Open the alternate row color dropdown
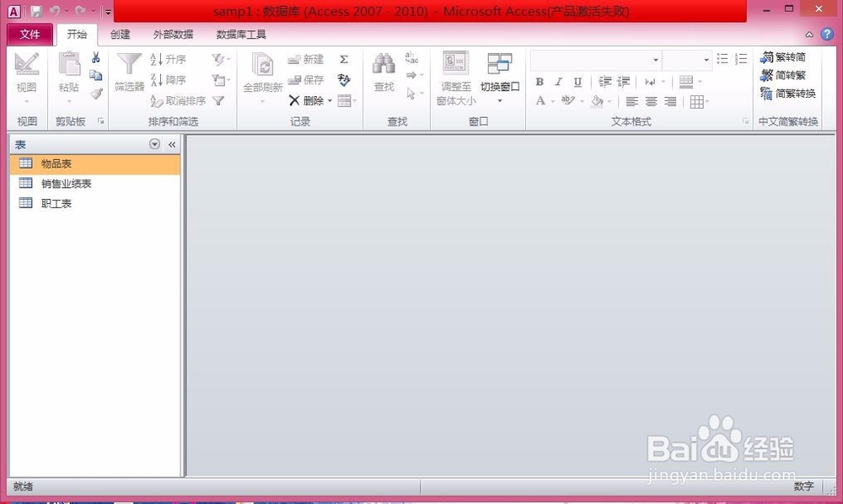The image size is (843, 504). [x=690, y=82]
